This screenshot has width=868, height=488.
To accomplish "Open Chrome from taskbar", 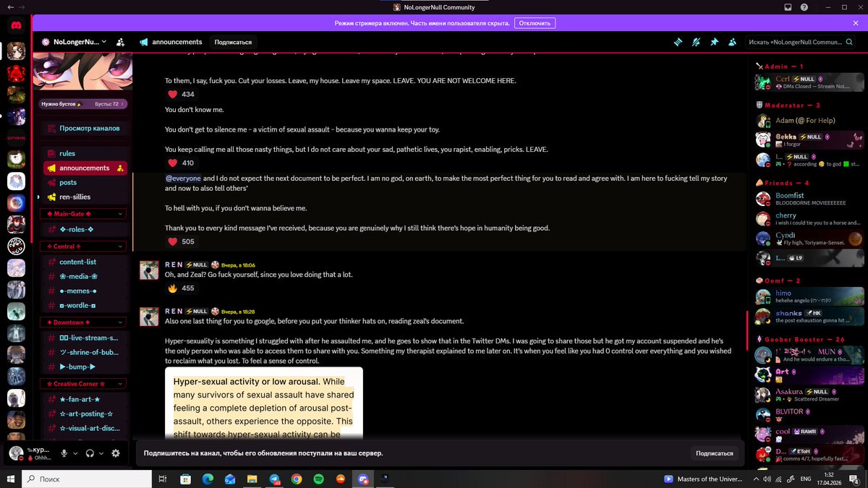I will 297,479.
